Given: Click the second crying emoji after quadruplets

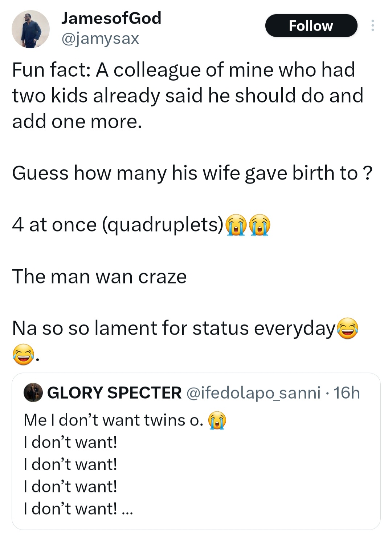Looking at the screenshot, I should click(260, 225).
